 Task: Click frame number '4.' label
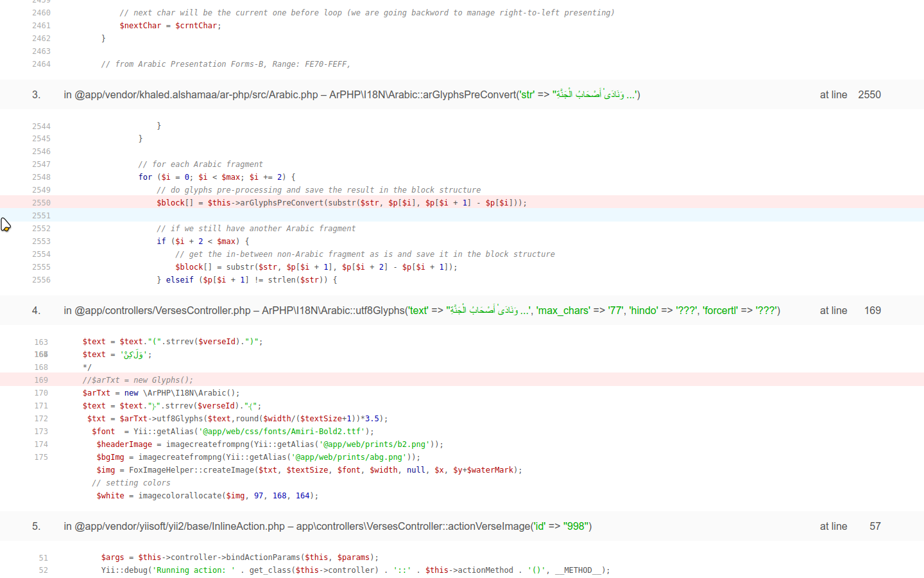click(x=37, y=310)
